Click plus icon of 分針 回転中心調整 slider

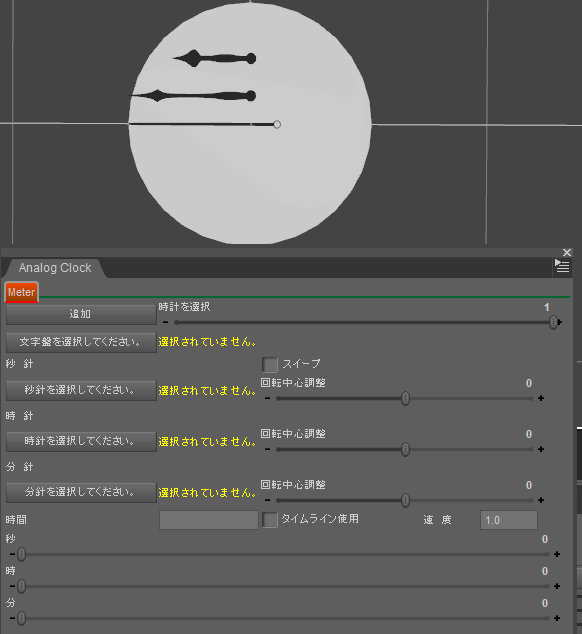[541, 500]
